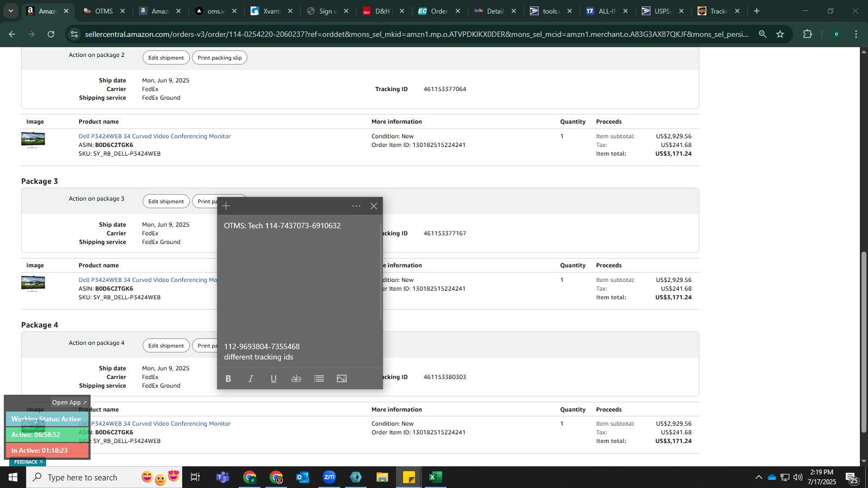Open Microsoft Teams from the taskbar

(x=222, y=477)
